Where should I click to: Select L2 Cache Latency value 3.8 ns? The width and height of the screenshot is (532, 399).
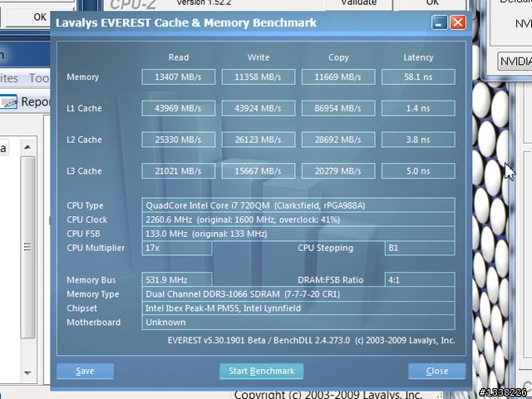418,140
